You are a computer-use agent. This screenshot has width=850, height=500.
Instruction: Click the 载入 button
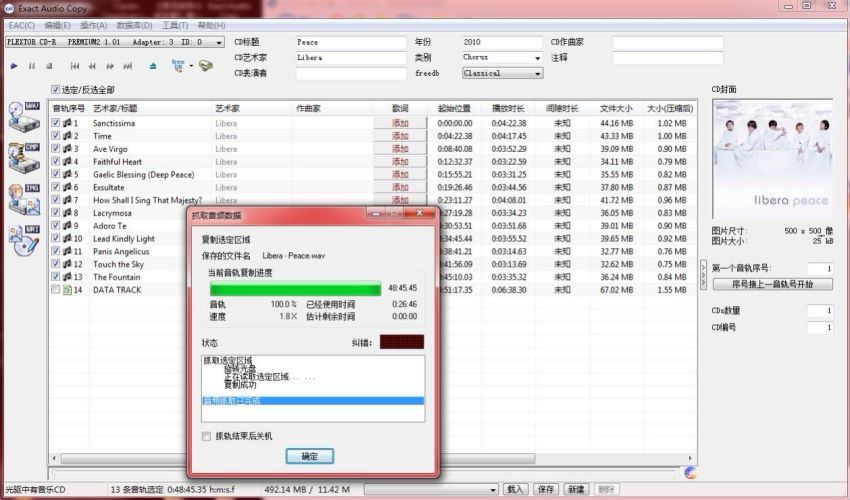(515, 489)
